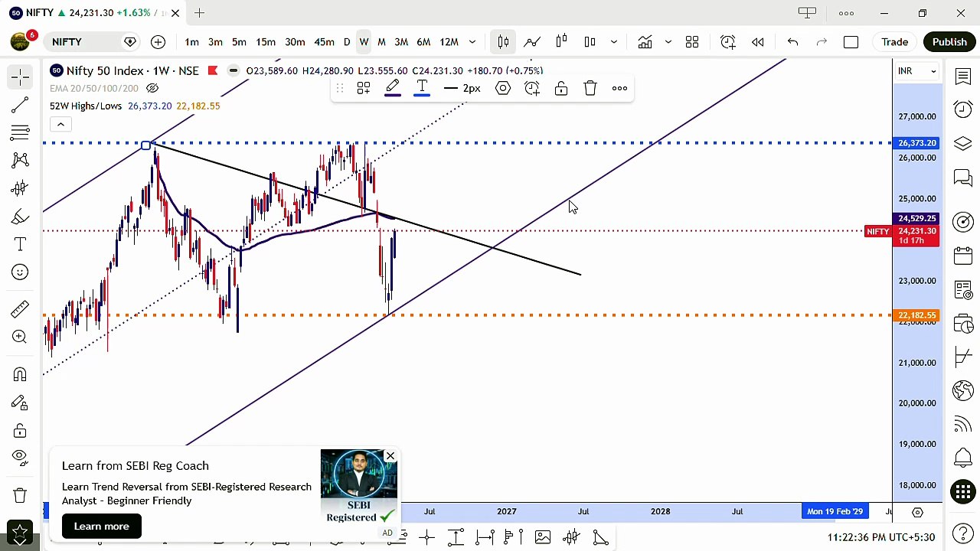Toggle magnet mode for drawings
The image size is (980, 551).
coord(20,374)
